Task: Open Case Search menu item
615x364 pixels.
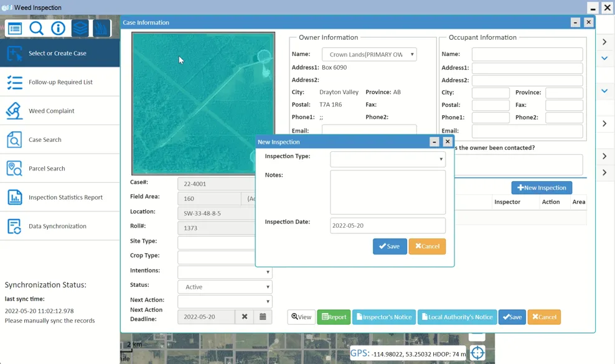Action: click(60, 139)
